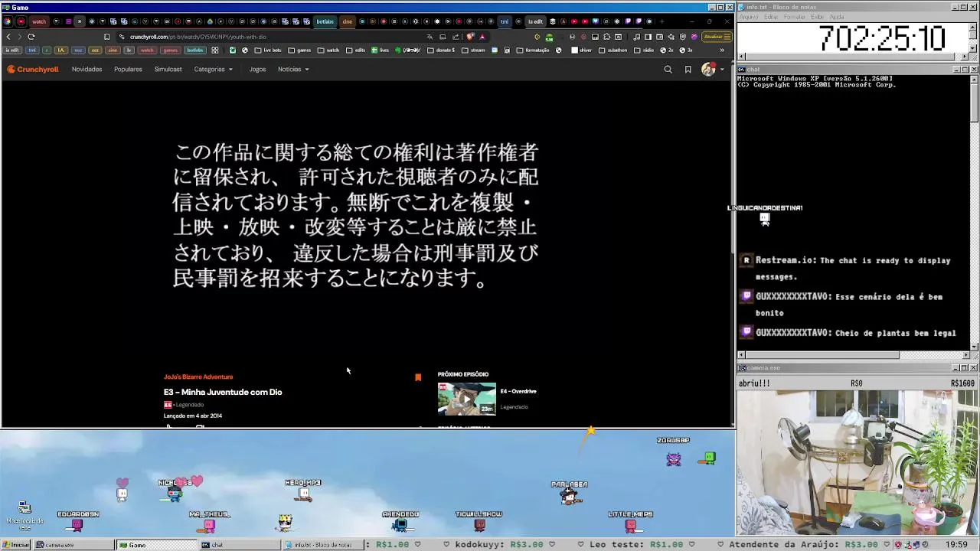Play next episode E4 Overdrive thumbnail

[467, 399]
